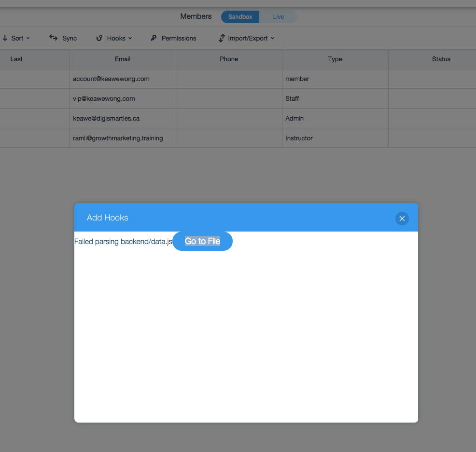
Task: Click the Failed parsing backend/data.js message
Action: click(x=123, y=242)
